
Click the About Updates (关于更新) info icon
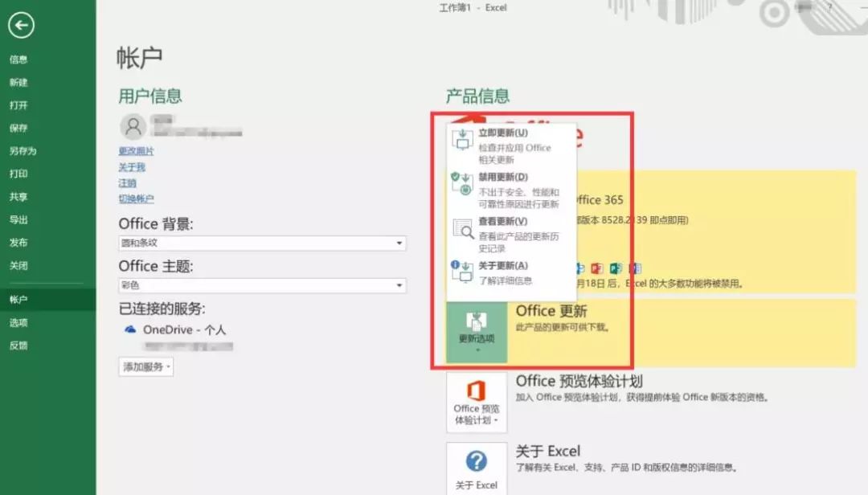pyautogui.click(x=461, y=272)
